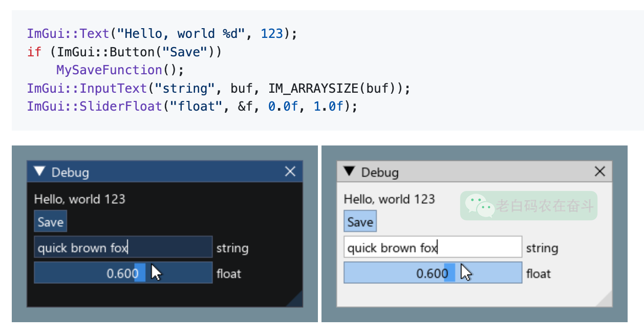The image size is (644, 335).
Task: Click the light Debug window title bar text
Action: coord(380,172)
